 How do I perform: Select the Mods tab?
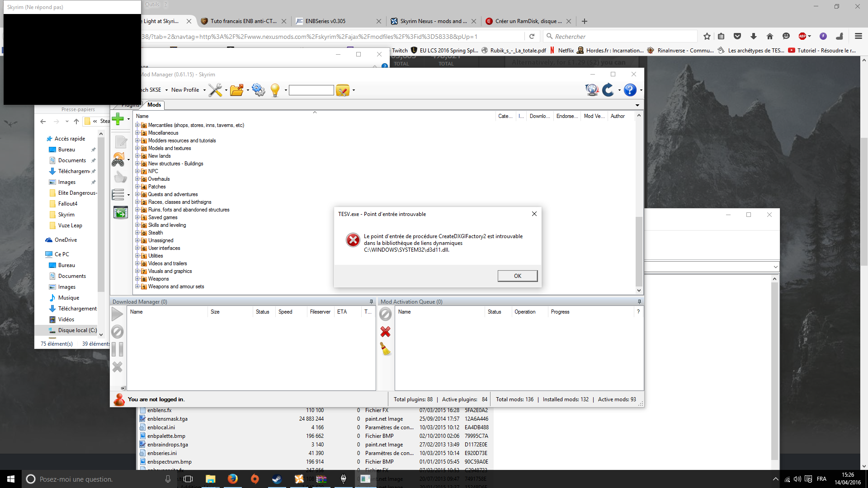coord(154,105)
